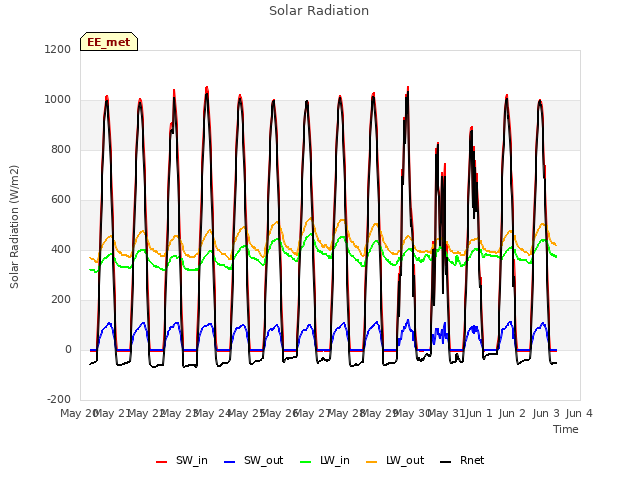Click the Jun 3 x-axis tick label
Viewport: 640px width, 480px height.
[x=546, y=413]
